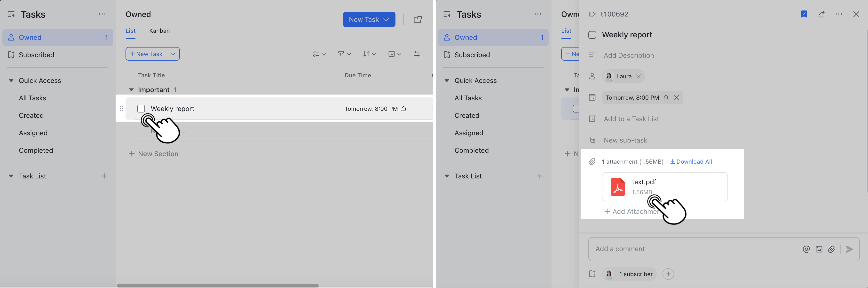The width and height of the screenshot is (868, 288).
Task: Collapse the Quick Access section
Action: tap(11, 80)
